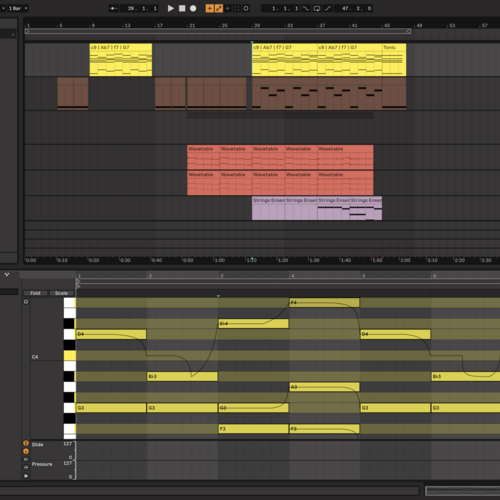
Task: Select the F3 note at bar 3
Action: [x=253, y=429]
